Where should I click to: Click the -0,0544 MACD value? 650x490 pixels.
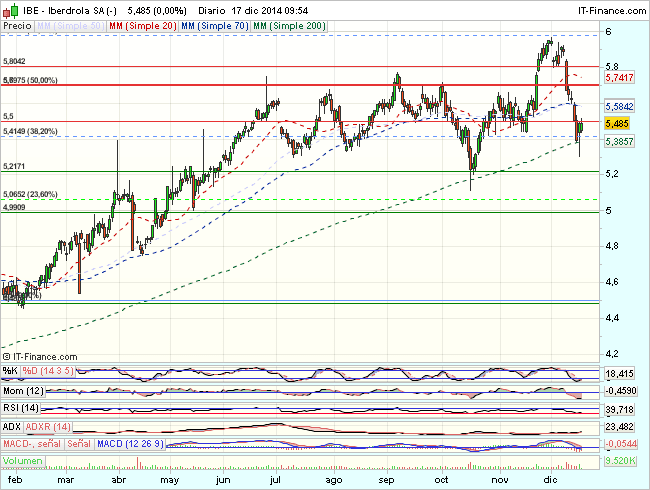[621, 444]
